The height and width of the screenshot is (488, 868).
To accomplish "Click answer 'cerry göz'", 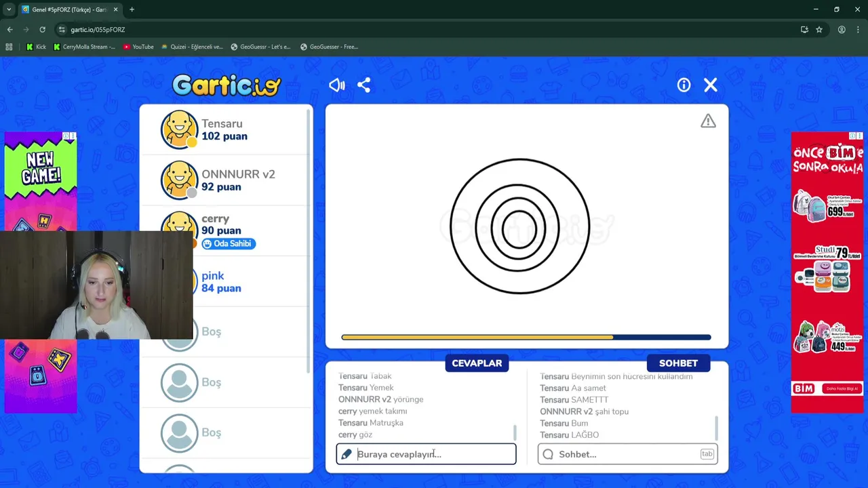I will (355, 434).
